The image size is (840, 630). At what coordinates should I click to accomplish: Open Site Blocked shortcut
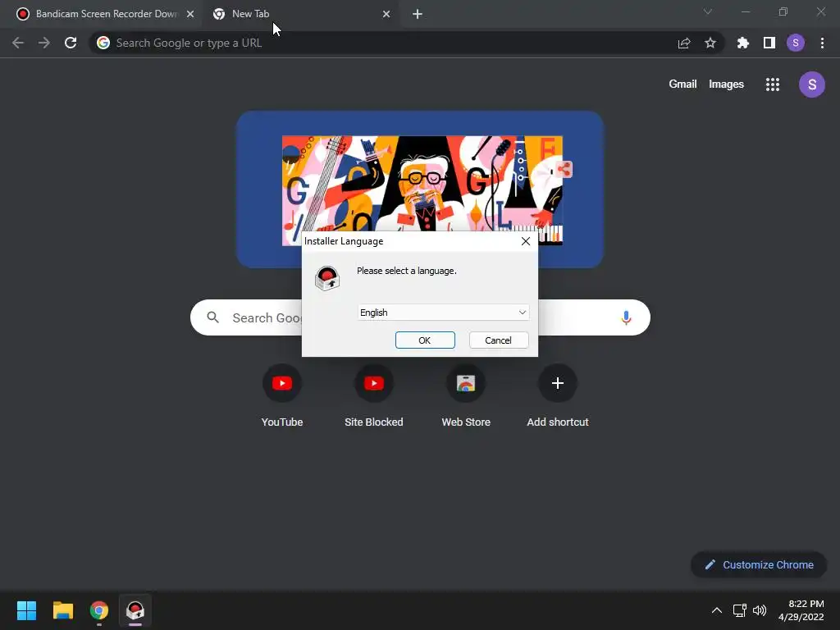point(374,396)
